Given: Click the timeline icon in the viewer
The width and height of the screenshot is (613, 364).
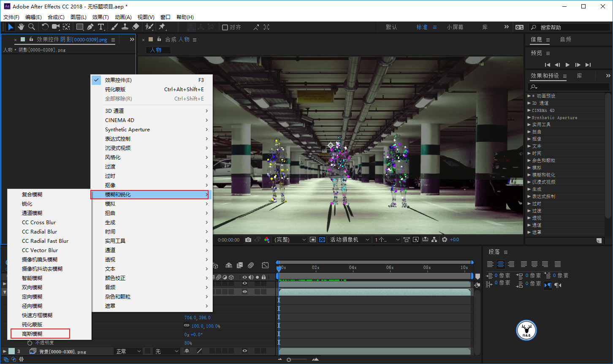Looking at the screenshot, I should 425,239.
